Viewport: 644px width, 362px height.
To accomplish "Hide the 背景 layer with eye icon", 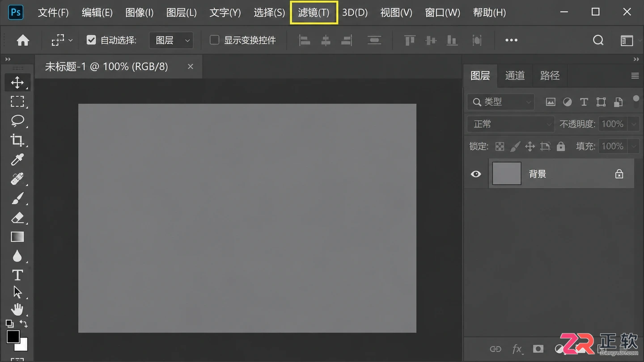I will [476, 174].
